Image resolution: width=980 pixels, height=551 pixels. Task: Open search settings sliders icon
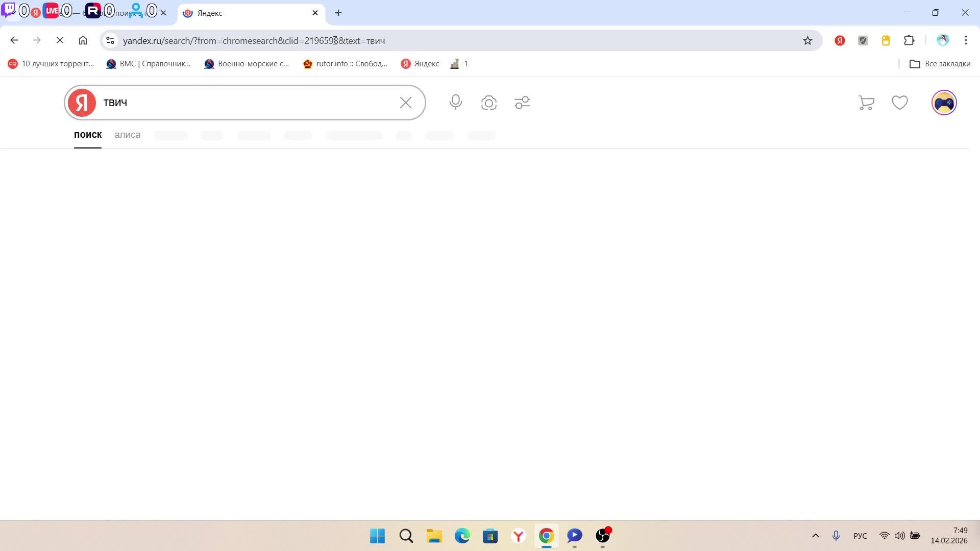pyautogui.click(x=522, y=103)
